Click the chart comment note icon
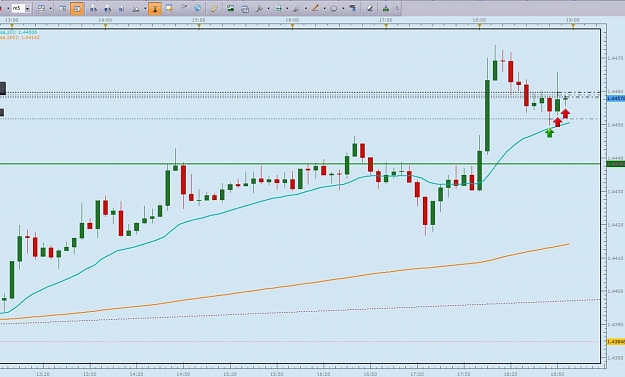The width and height of the screenshot is (625, 377). (x=169, y=8)
